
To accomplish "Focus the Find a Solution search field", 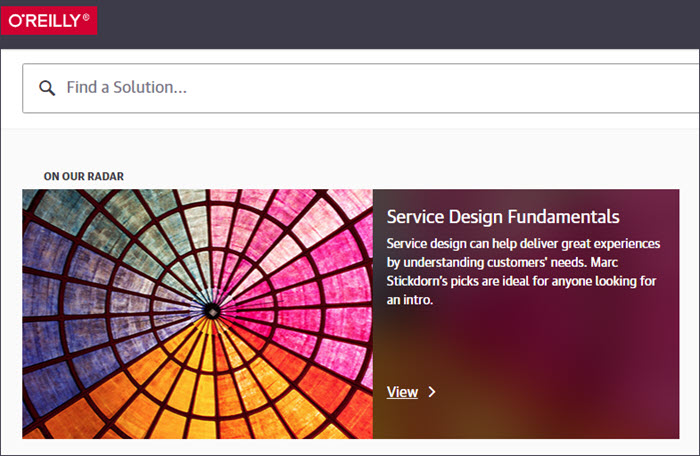I will pyautogui.click(x=361, y=88).
